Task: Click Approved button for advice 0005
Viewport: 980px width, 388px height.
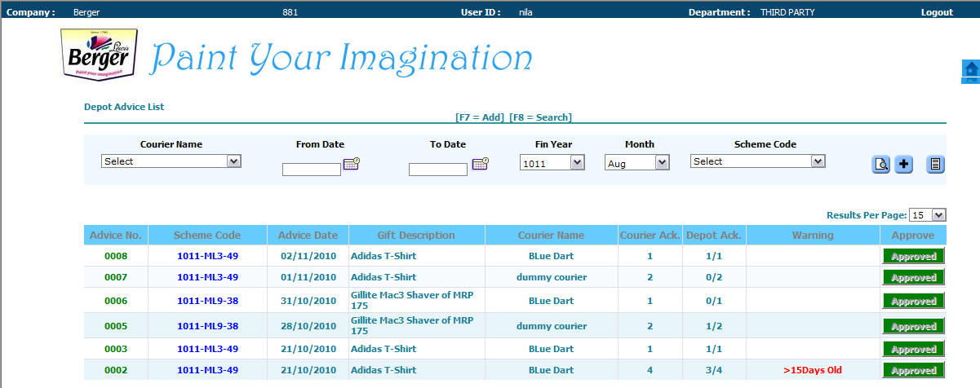Action: [913, 327]
